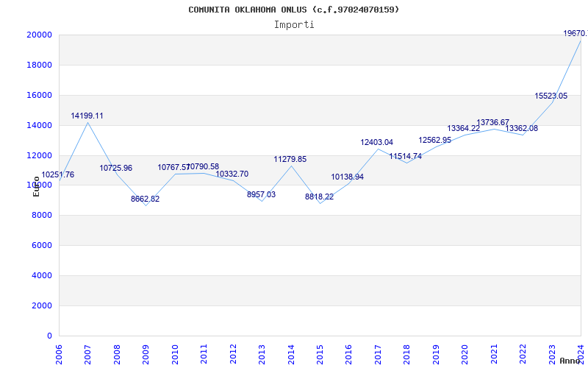Select the 2008 year axis label
The width and height of the screenshot is (588, 368).
coord(117,355)
